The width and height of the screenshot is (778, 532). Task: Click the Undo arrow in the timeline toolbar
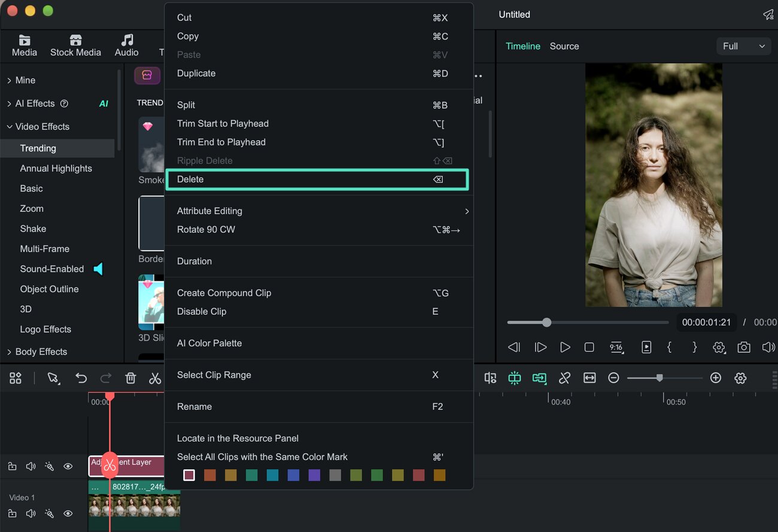point(81,378)
